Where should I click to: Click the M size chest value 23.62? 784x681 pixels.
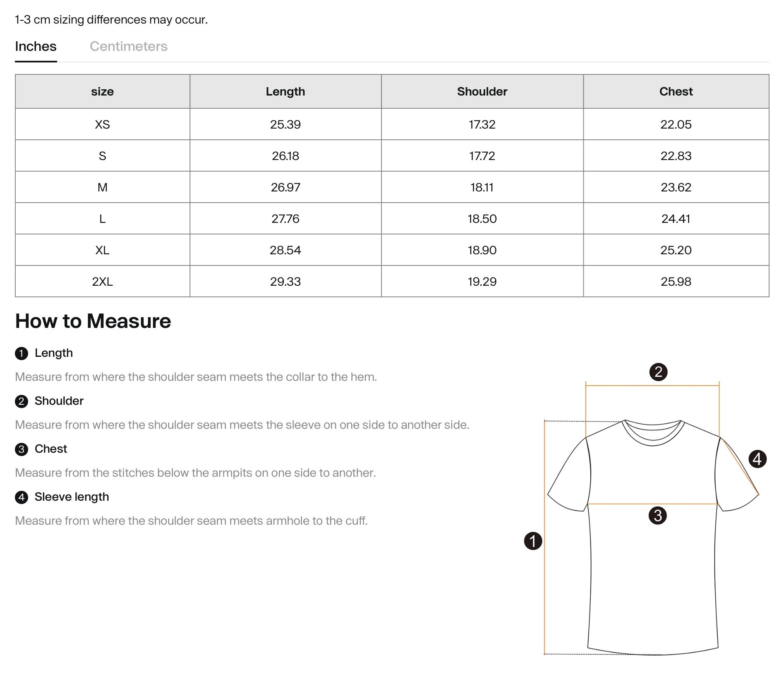click(676, 187)
